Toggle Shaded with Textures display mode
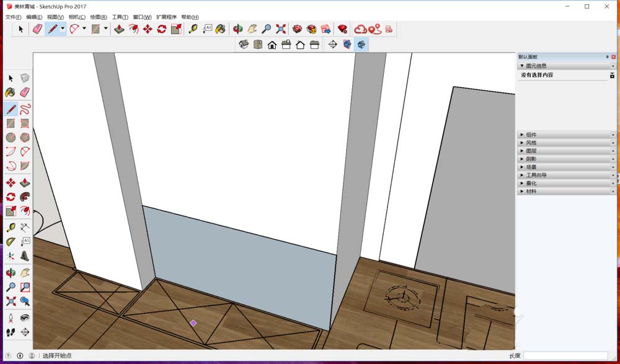This screenshot has height=364, width=620. 363,45
